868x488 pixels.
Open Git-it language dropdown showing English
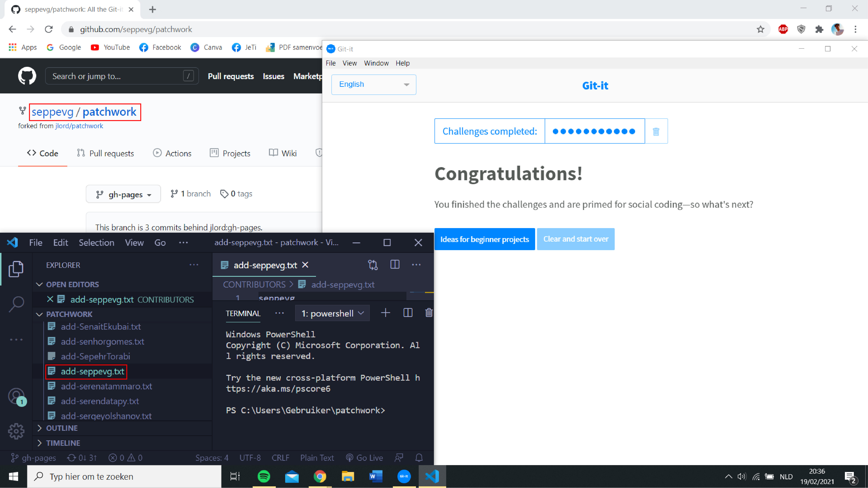click(x=374, y=84)
